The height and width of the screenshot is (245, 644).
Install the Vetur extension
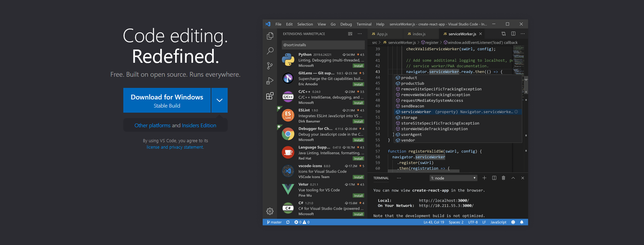358,196
